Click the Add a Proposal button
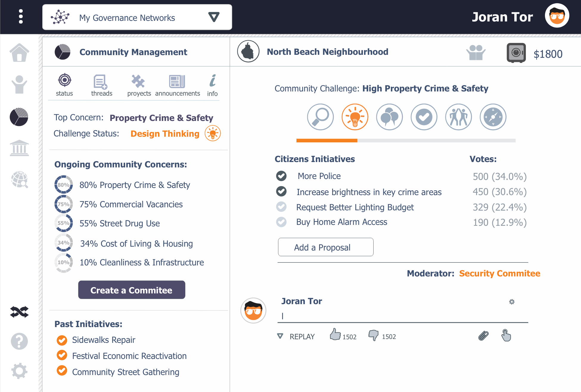Image resolution: width=581 pixels, height=392 pixels. tap(325, 247)
